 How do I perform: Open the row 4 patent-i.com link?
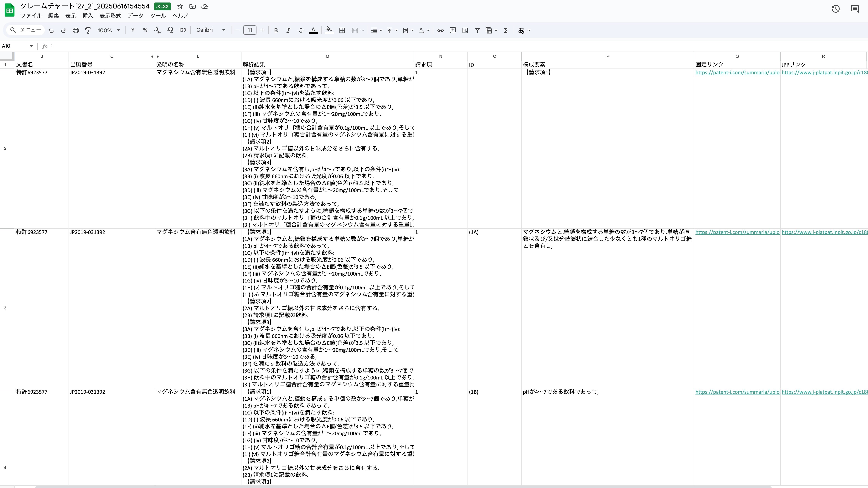point(737,392)
